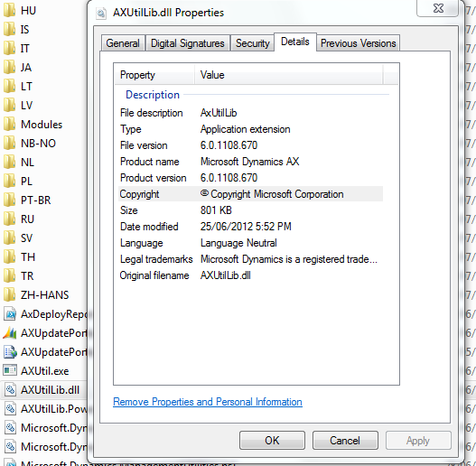Click the '801 KB' size value
Image resolution: width=476 pixels, height=466 pixels.
click(x=216, y=210)
